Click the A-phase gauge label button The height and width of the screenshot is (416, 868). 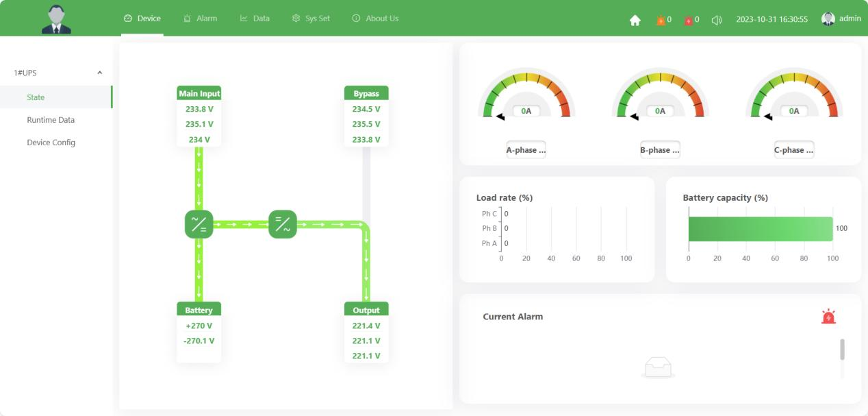[x=526, y=150]
